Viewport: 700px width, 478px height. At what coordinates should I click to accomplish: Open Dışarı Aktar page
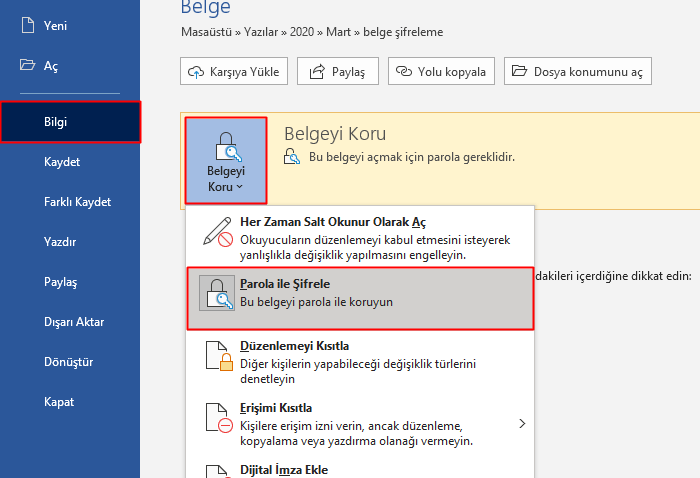[74, 322]
